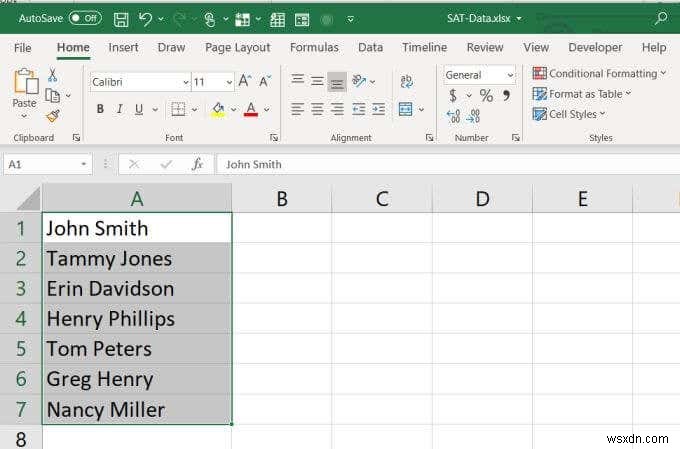This screenshot has height=449, width=680.
Task: Expand the Customize Quick Access Toolbar arrow
Action: coord(350,19)
